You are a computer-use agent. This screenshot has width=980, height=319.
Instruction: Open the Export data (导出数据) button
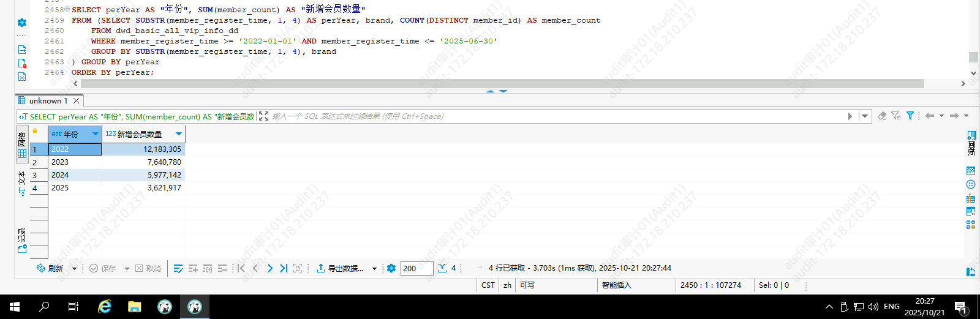(341, 268)
